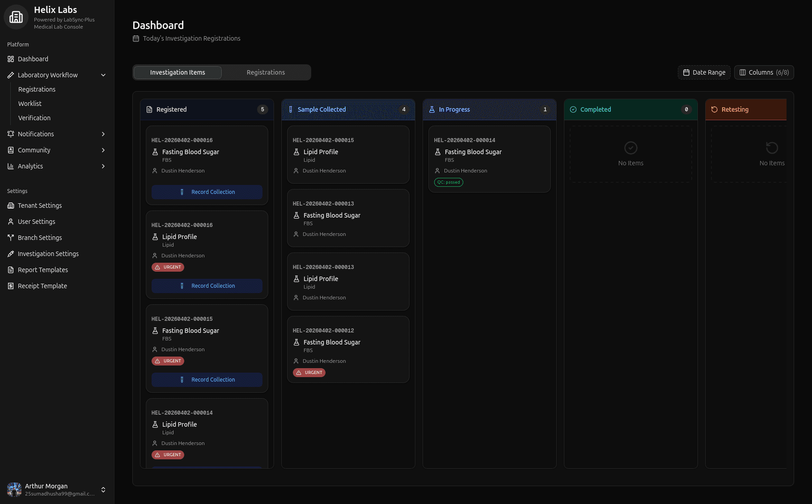Click the Dashboard grid icon in sidebar
812x504 pixels.
[11, 59]
